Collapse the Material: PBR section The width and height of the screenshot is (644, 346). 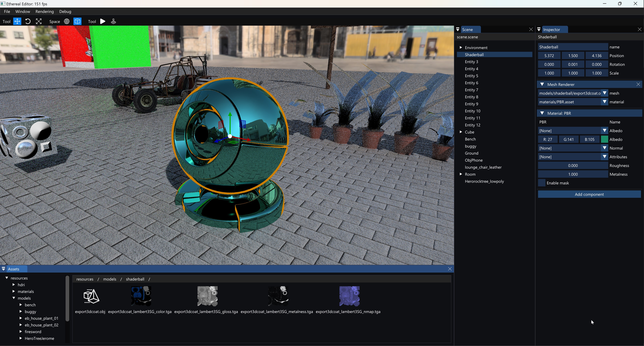(542, 113)
